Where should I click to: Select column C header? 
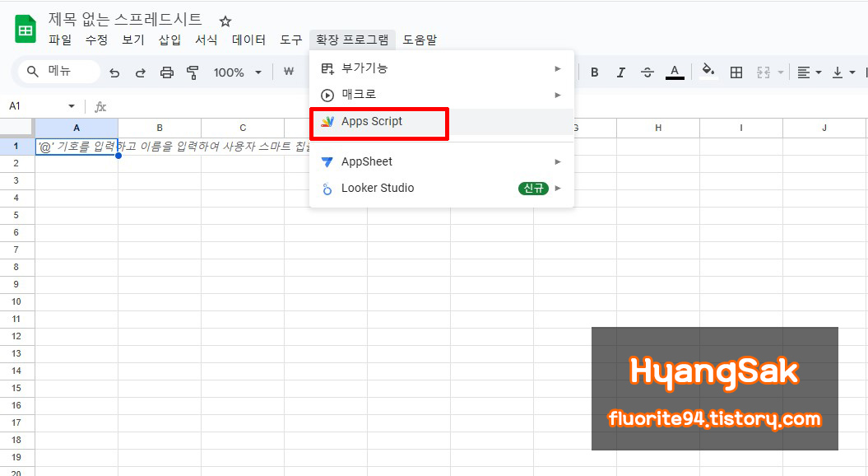(243, 128)
